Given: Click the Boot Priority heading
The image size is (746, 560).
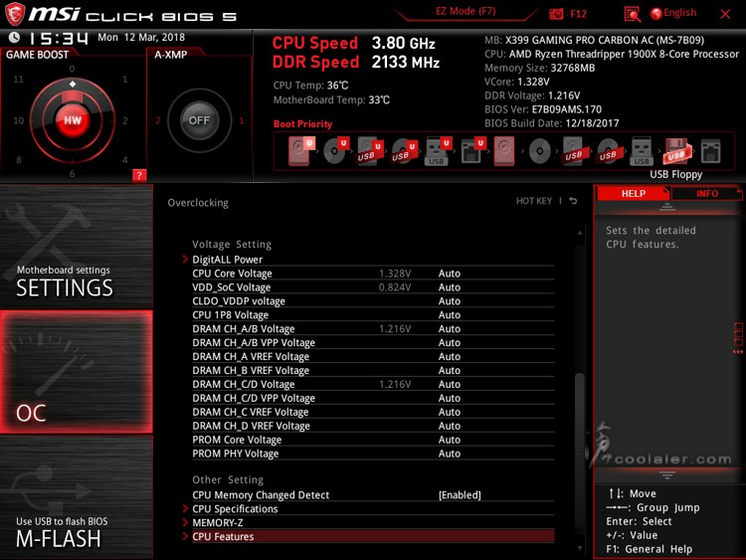Looking at the screenshot, I should tap(302, 123).
